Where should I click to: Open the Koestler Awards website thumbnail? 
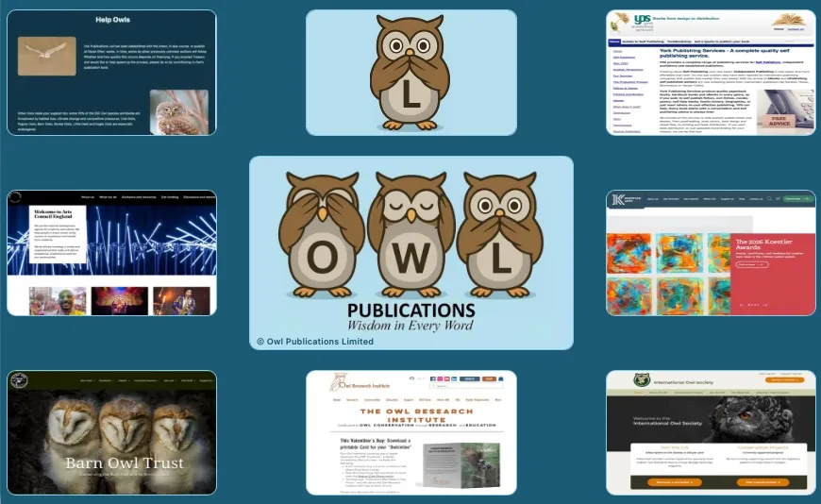(x=710, y=252)
